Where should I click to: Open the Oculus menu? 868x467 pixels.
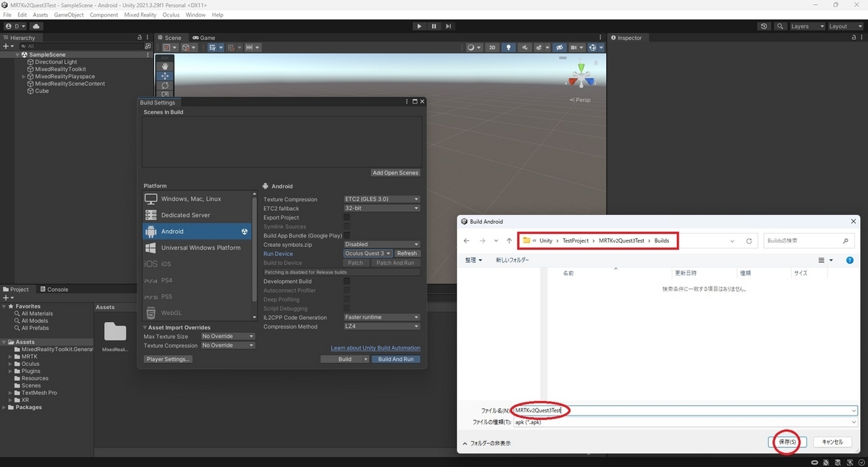coord(171,14)
